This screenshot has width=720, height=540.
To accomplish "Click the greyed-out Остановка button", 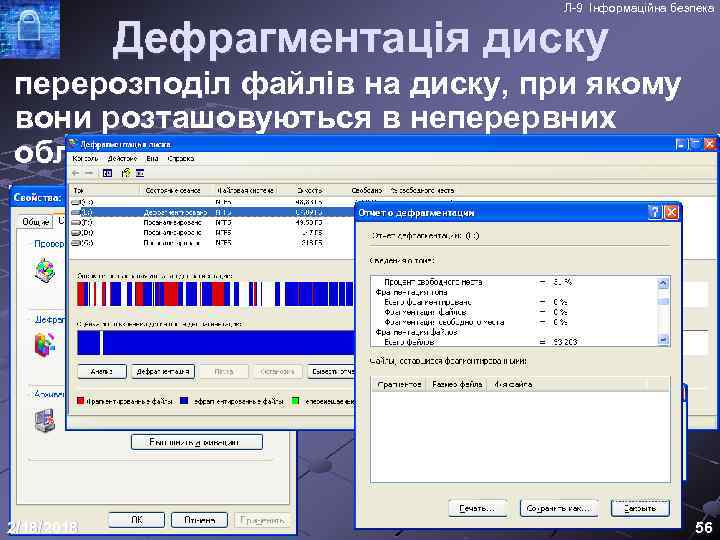I will [x=277, y=371].
